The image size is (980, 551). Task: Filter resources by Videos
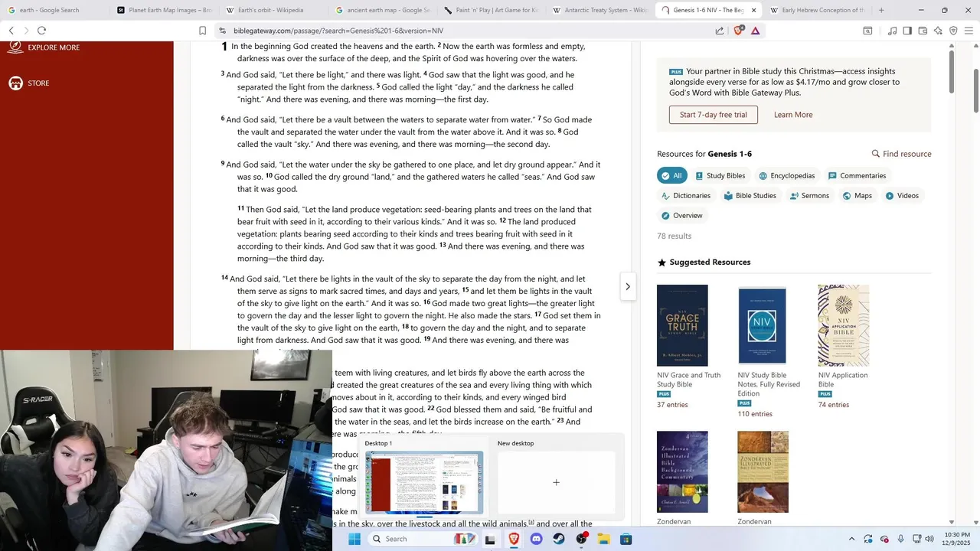point(902,196)
